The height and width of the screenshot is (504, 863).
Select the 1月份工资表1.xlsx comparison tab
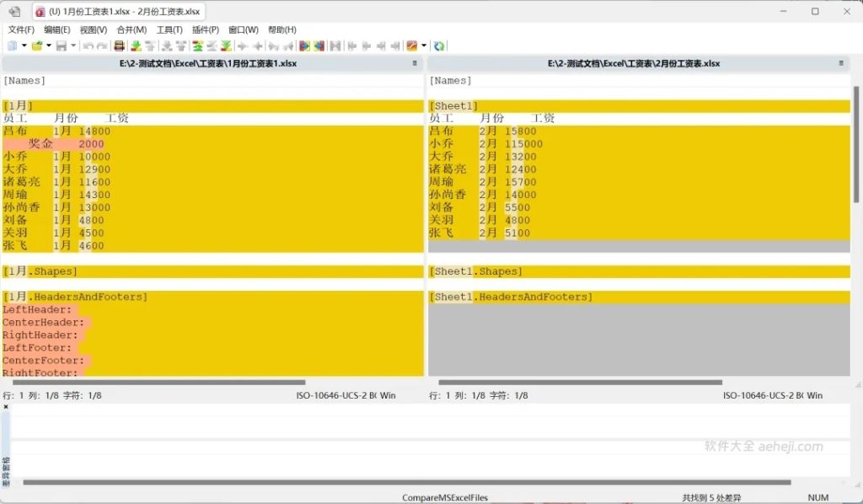click(118, 11)
